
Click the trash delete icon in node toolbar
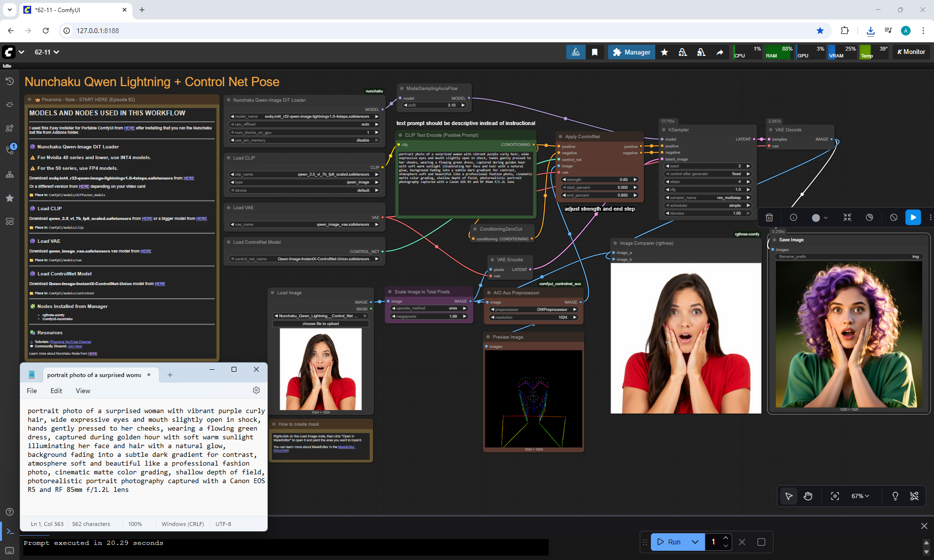pyautogui.click(x=769, y=217)
